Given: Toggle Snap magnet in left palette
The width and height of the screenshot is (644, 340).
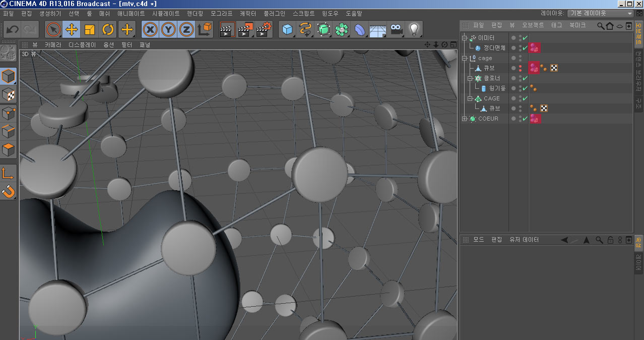Looking at the screenshot, I should 9,191.
